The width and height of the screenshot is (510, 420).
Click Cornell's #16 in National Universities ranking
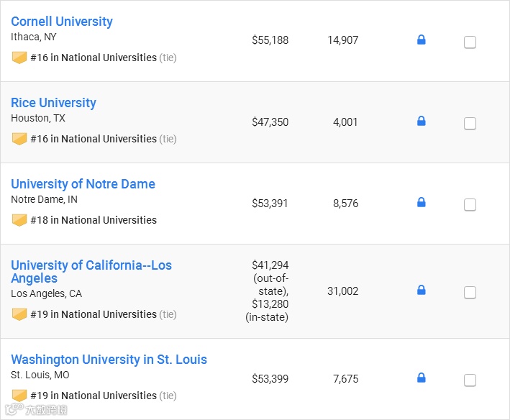pyautogui.click(x=94, y=58)
